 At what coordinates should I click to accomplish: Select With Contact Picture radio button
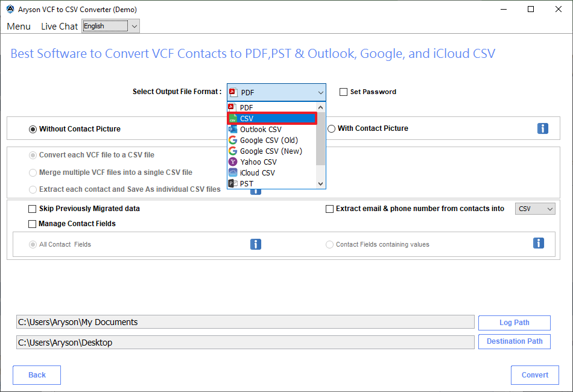(x=332, y=128)
